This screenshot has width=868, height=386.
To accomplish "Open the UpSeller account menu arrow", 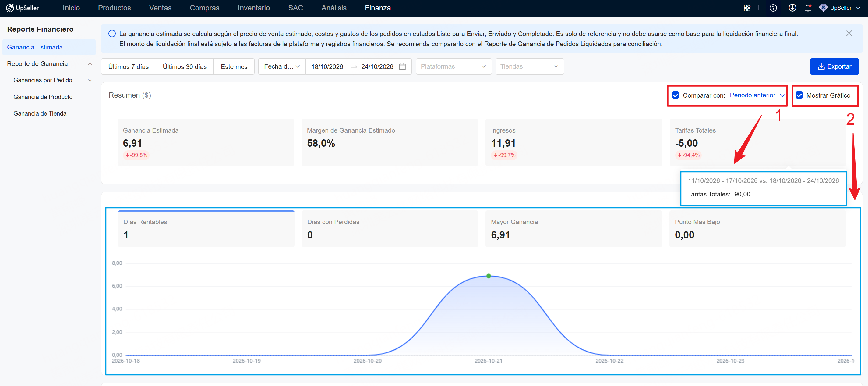I will pyautogui.click(x=858, y=8).
